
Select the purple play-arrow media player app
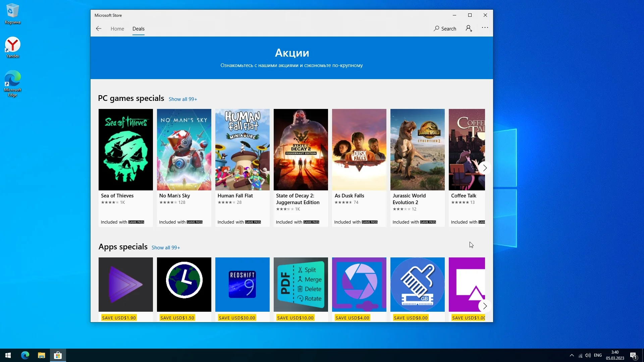pyautogui.click(x=125, y=284)
